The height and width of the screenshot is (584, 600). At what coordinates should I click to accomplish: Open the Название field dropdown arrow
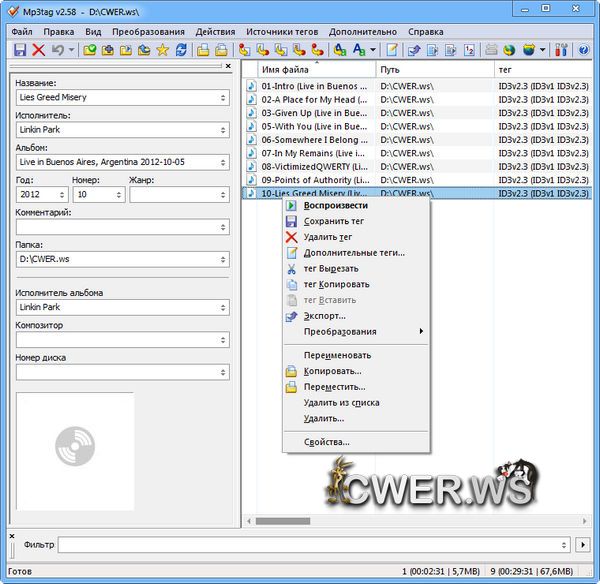coord(222,98)
